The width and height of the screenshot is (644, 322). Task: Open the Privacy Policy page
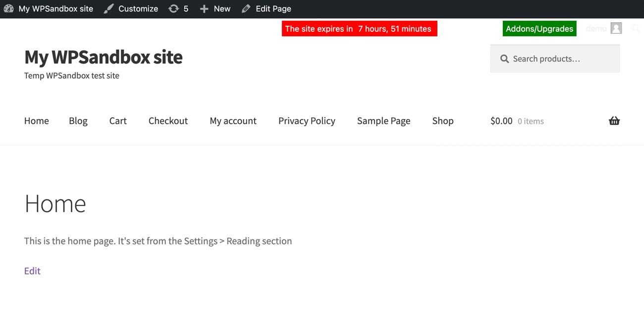click(x=307, y=121)
